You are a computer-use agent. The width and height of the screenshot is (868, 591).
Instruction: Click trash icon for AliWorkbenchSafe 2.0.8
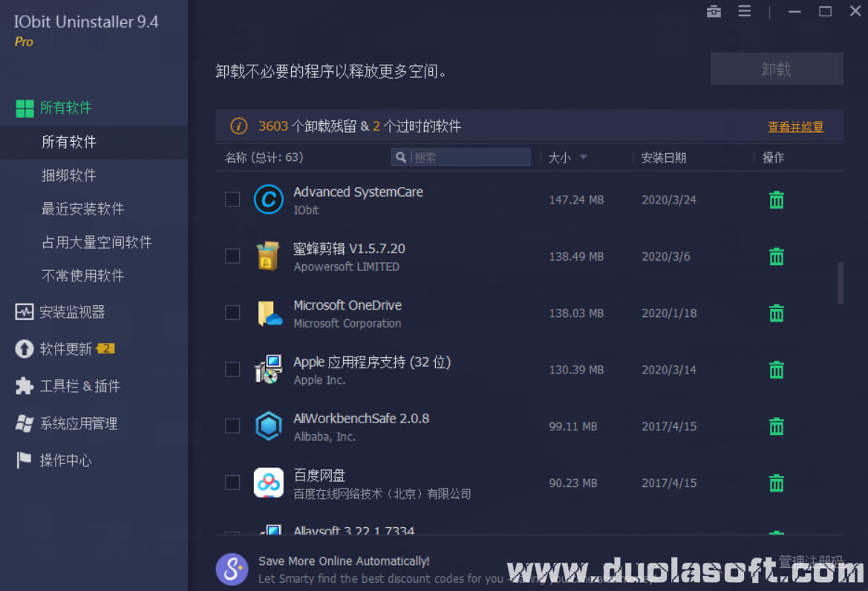click(776, 426)
